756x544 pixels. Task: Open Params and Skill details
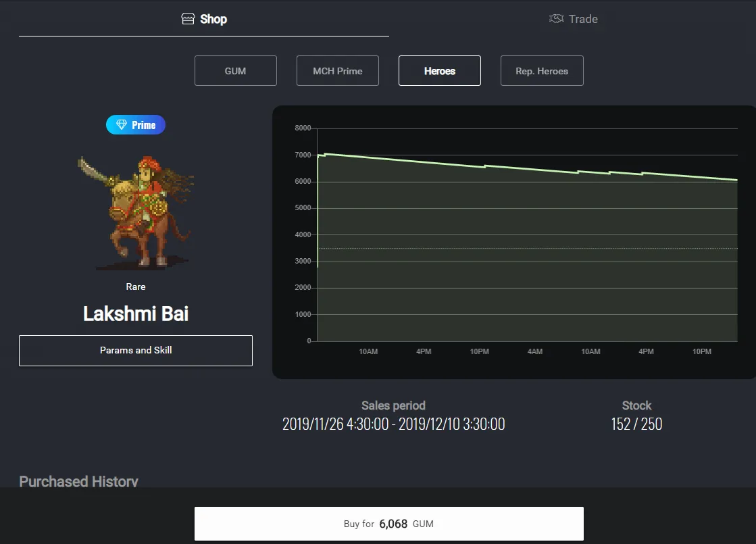[x=136, y=351]
